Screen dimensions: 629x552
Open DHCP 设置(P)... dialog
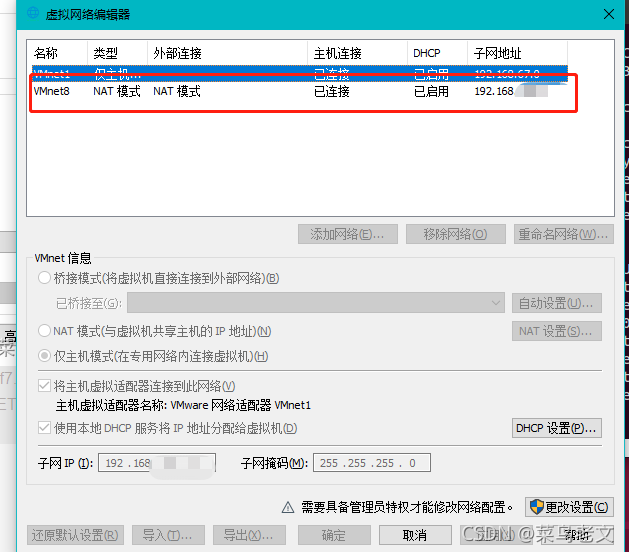557,428
